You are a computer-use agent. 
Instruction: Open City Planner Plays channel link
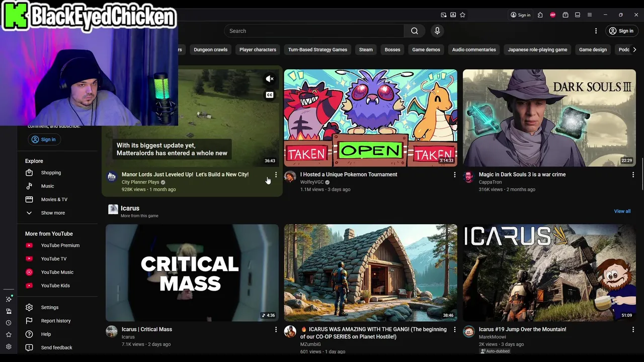[140, 182]
